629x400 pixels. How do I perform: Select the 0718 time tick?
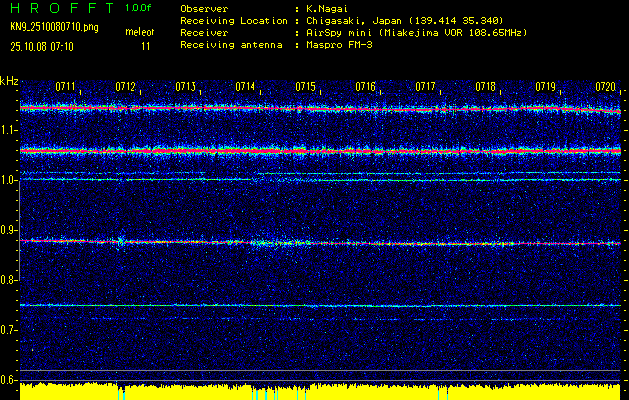(486, 87)
